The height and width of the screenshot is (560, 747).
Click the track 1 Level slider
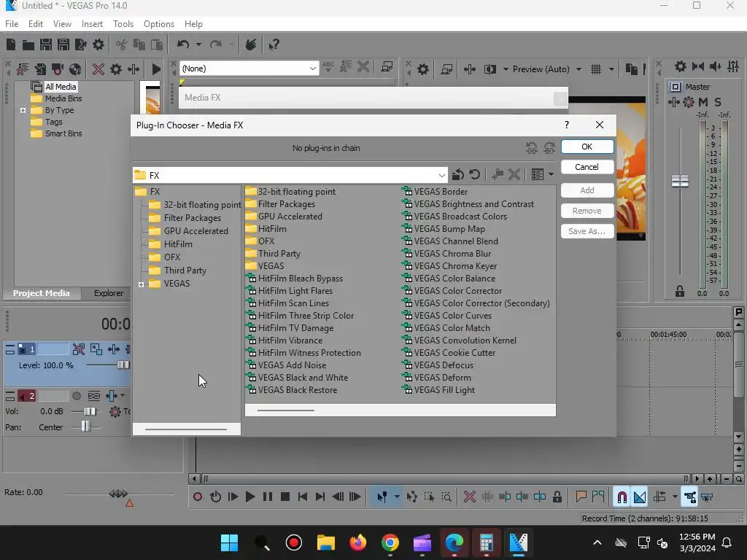123,365
